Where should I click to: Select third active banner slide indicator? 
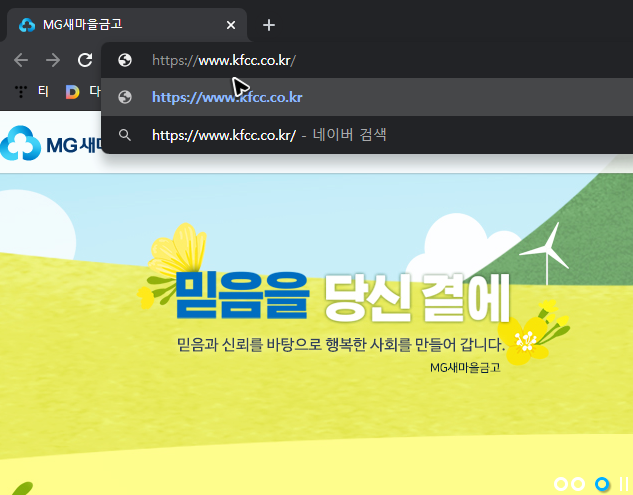(602, 484)
